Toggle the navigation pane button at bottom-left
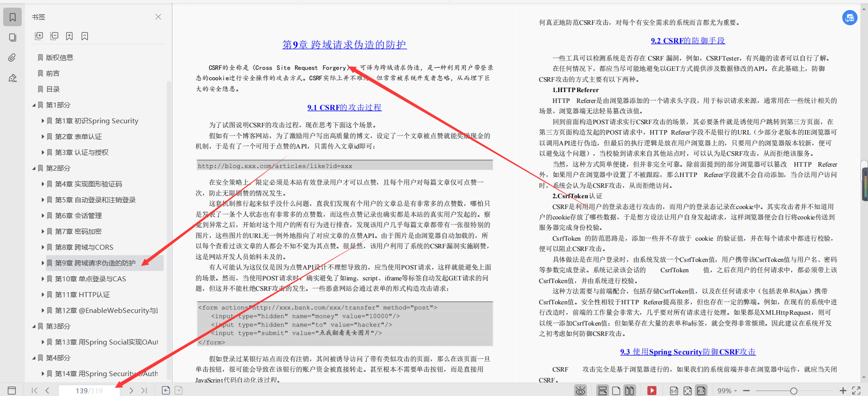This screenshot has width=868, height=396. (x=12, y=390)
